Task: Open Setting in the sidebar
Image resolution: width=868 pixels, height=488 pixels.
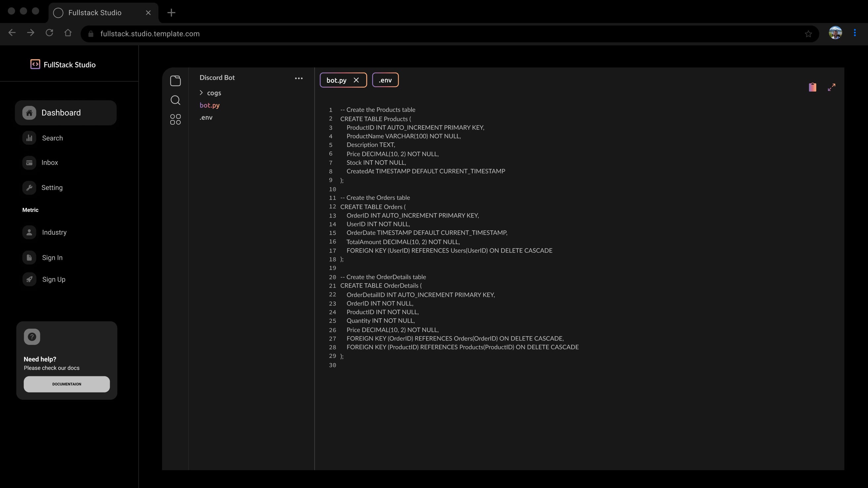Action: (x=52, y=187)
